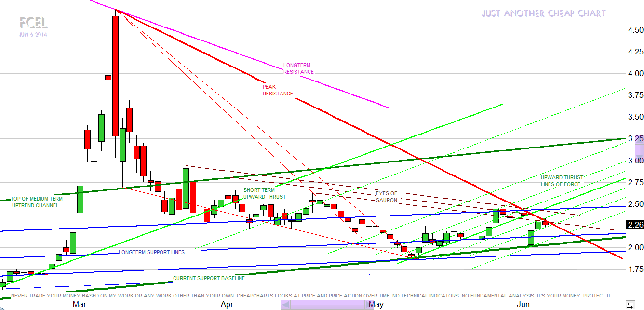Select the FCEL ticker symbol label

point(33,23)
